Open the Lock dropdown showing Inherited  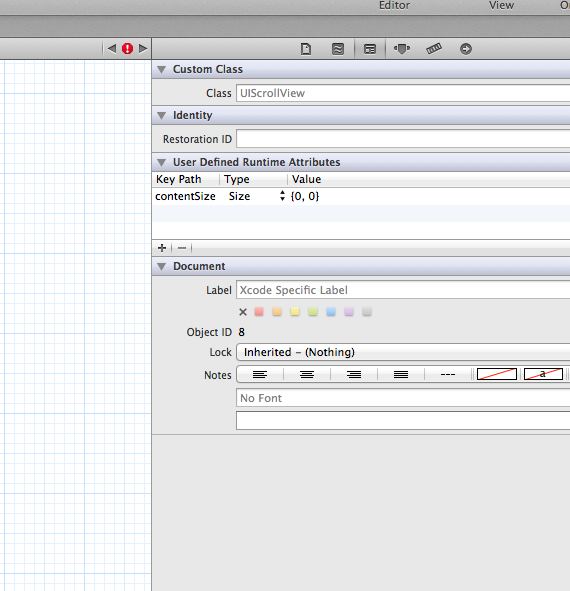(403, 352)
